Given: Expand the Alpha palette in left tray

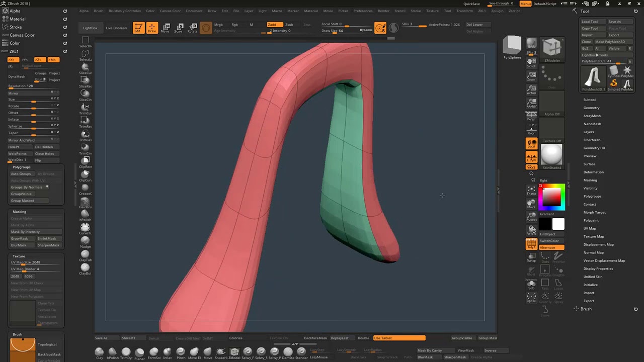Looking at the screenshot, I should pos(15,11).
